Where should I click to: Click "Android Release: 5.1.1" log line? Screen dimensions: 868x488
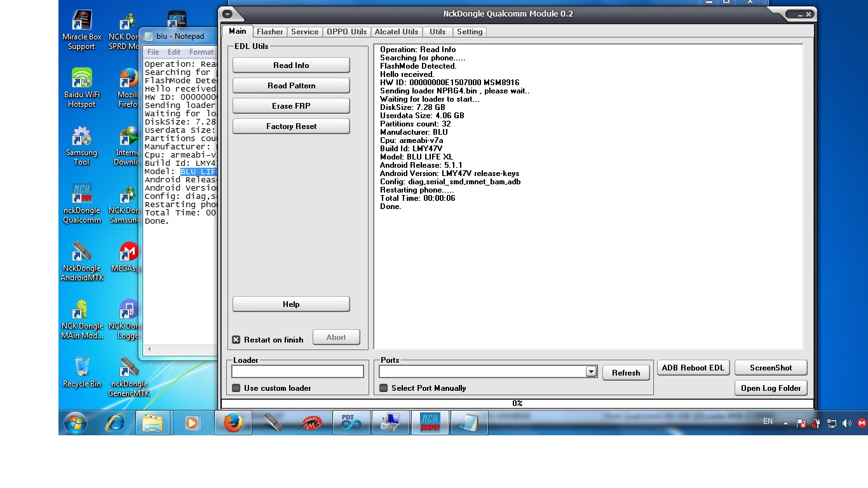tap(421, 165)
